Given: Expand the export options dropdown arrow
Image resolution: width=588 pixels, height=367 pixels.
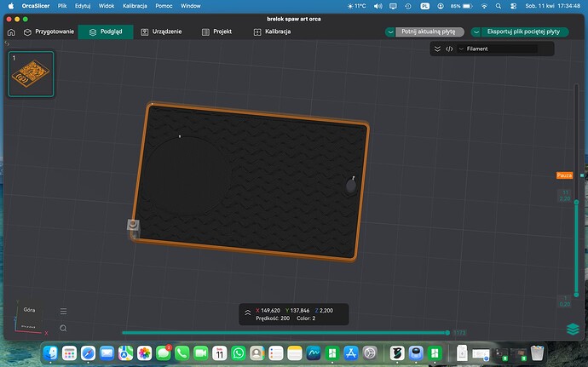Looking at the screenshot, I should (x=476, y=32).
